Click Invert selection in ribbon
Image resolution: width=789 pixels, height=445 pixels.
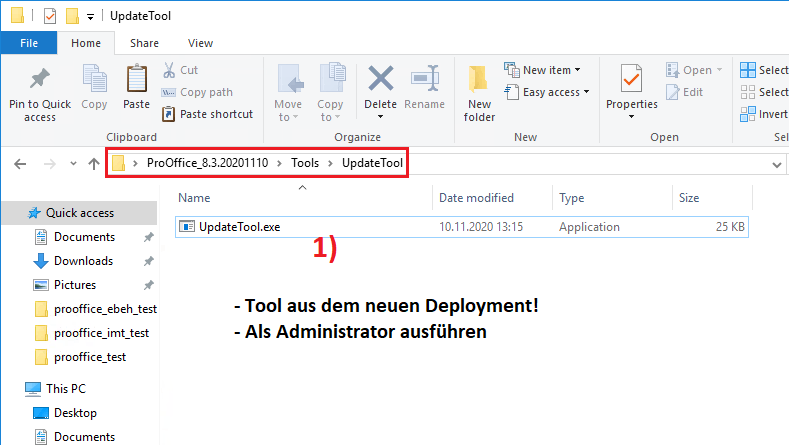pos(764,114)
